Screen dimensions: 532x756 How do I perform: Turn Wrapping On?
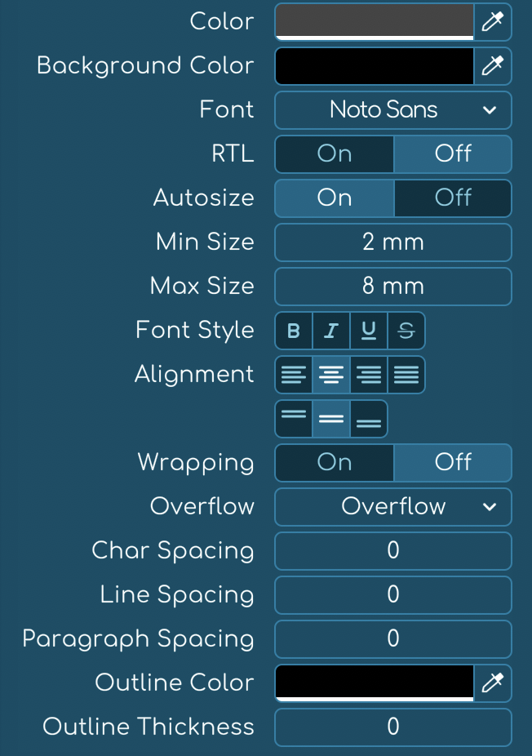pyautogui.click(x=335, y=463)
